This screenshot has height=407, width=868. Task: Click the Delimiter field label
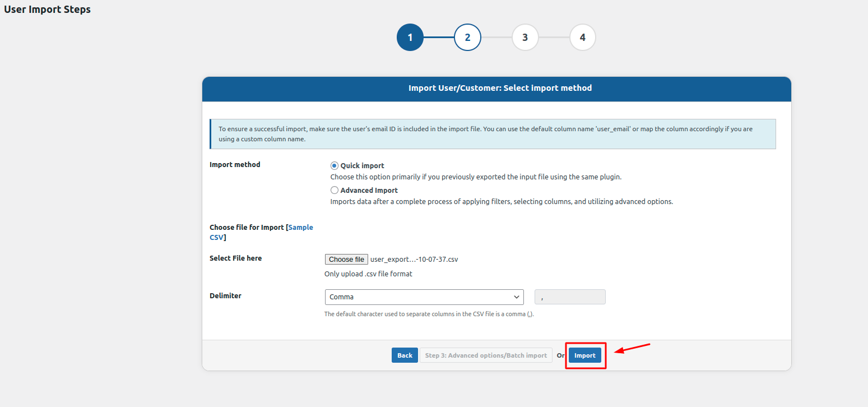coord(225,296)
